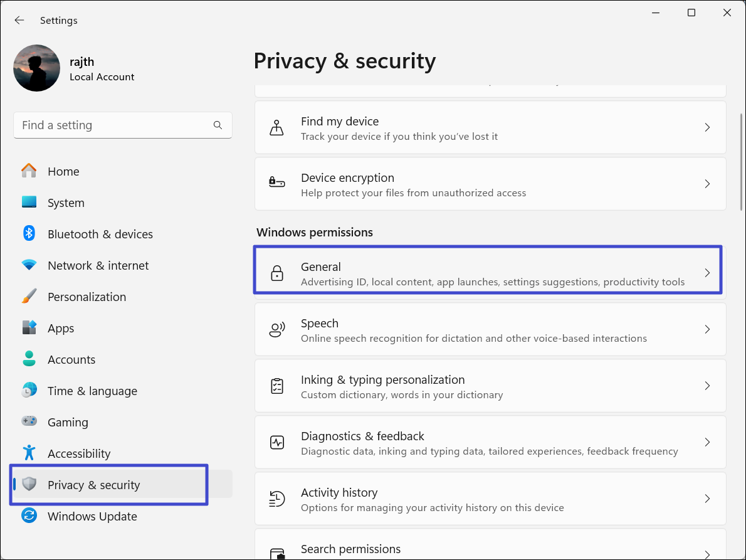This screenshot has height=560, width=746.
Task: Switch to Time & language settings
Action: tap(92, 391)
